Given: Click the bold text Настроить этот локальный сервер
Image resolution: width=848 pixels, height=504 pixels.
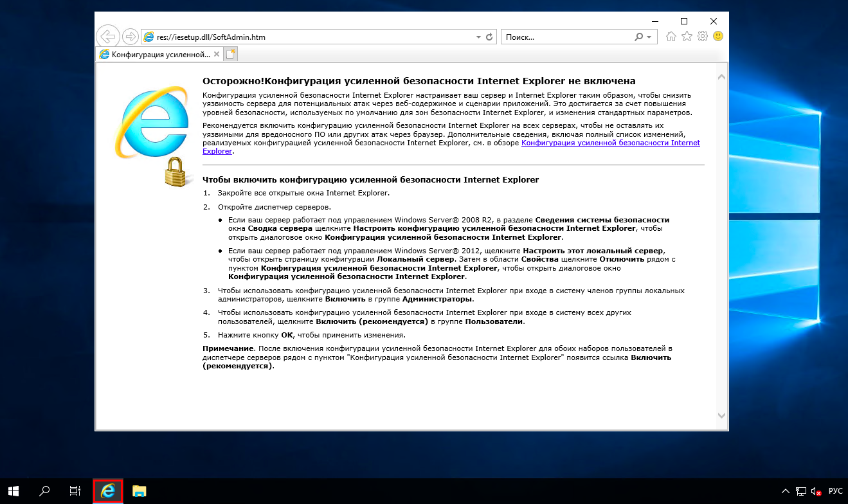Looking at the screenshot, I should coord(593,250).
